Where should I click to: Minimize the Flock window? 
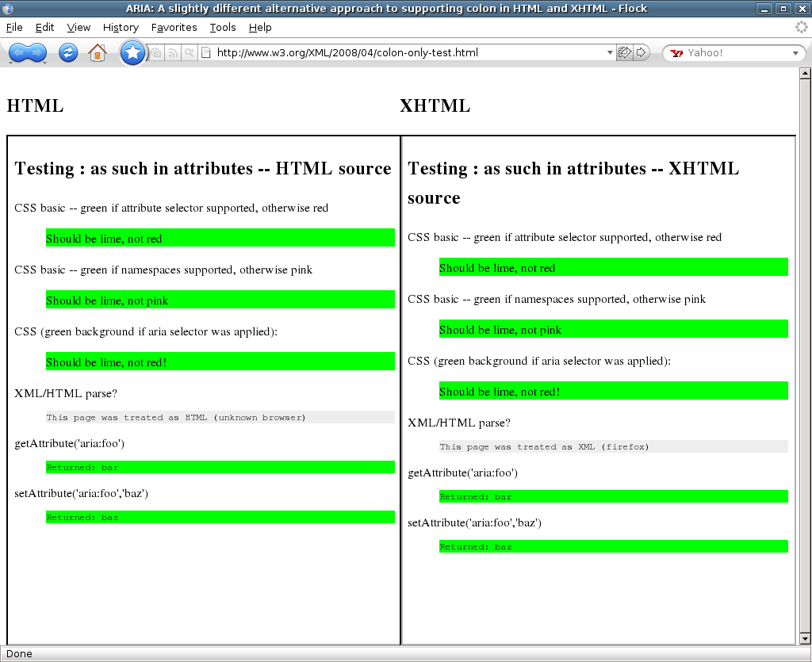tap(764, 8)
